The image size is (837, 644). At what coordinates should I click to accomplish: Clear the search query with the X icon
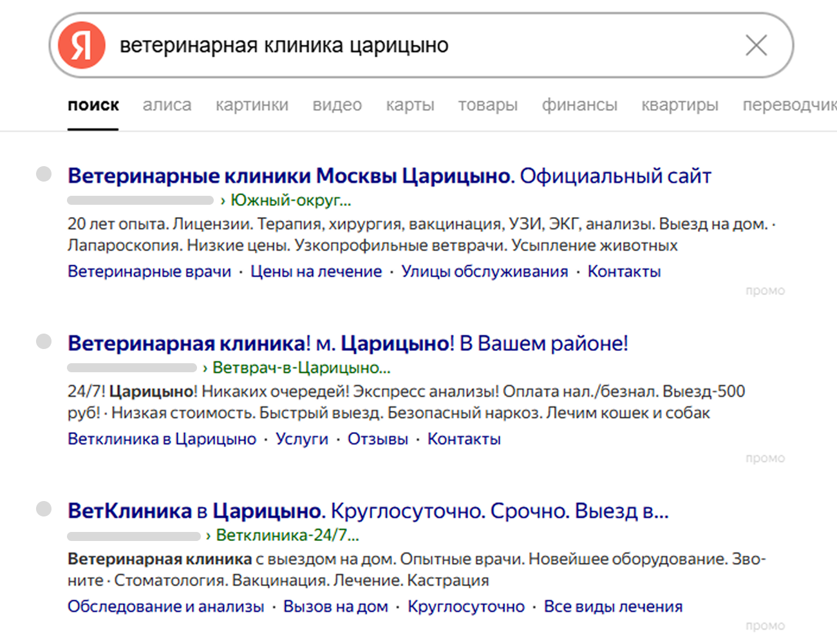coord(756,45)
